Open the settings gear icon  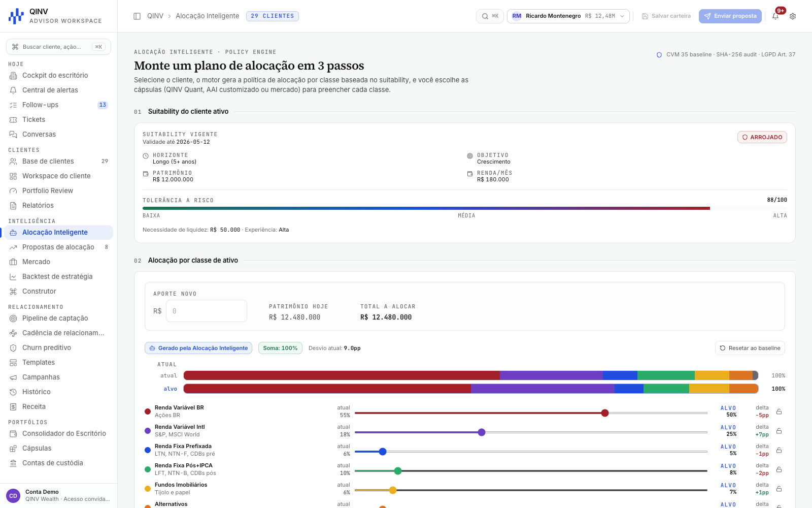[793, 16]
